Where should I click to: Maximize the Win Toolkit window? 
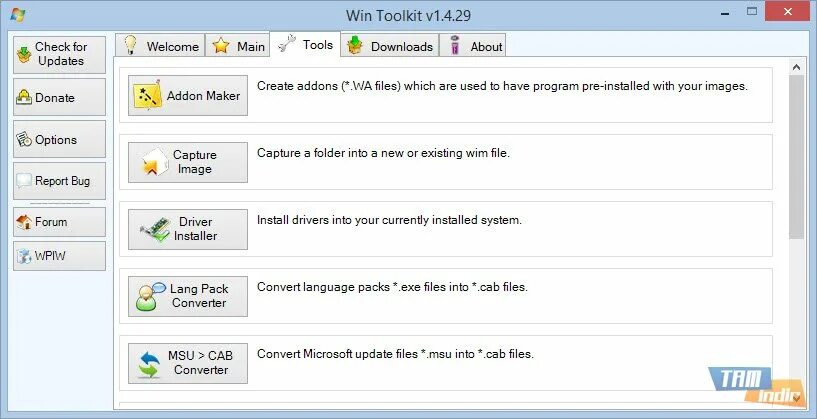coord(751,11)
